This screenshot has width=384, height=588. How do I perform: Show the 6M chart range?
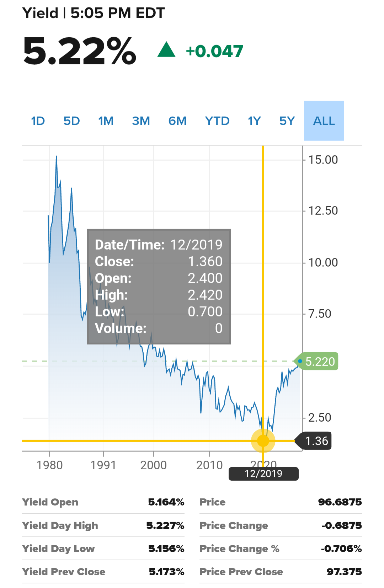coord(177,121)
